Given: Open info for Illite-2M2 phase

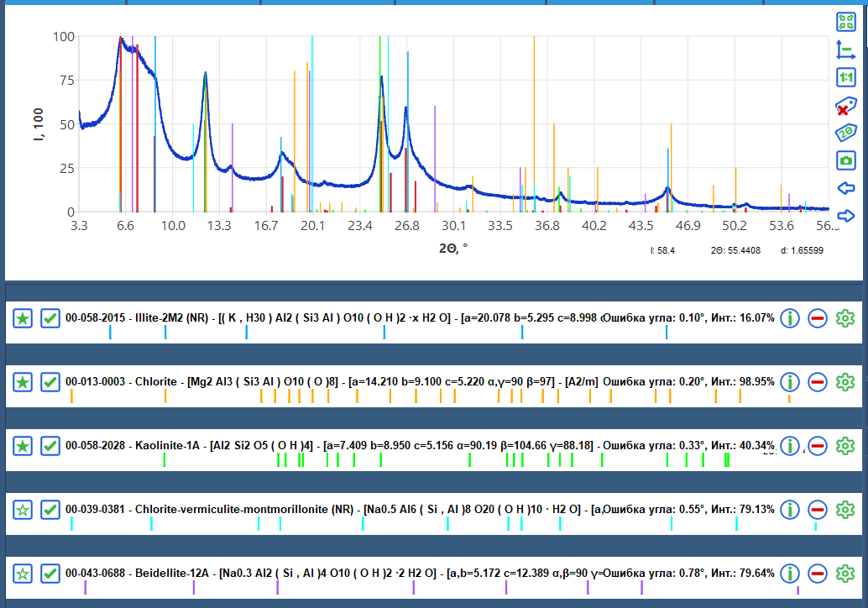Looking at the screenshot, I should click(789, 318).
